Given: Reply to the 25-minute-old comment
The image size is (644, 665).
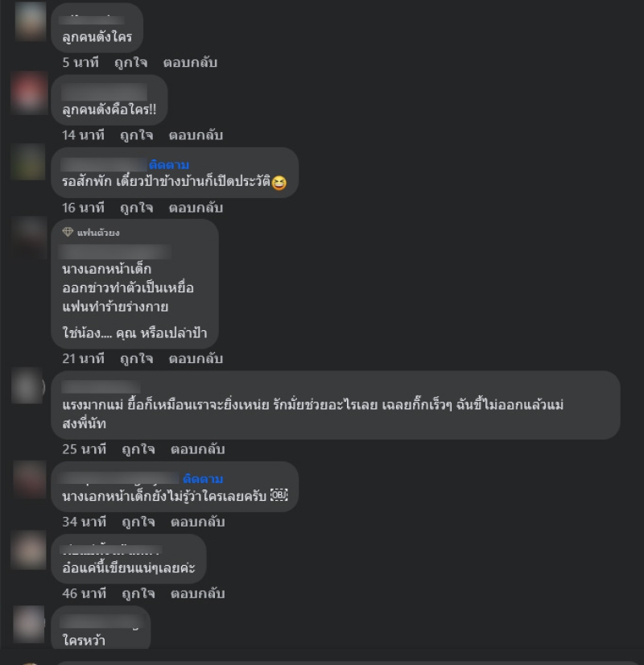Looking at the screenshot, I should (x=197, y=449).
